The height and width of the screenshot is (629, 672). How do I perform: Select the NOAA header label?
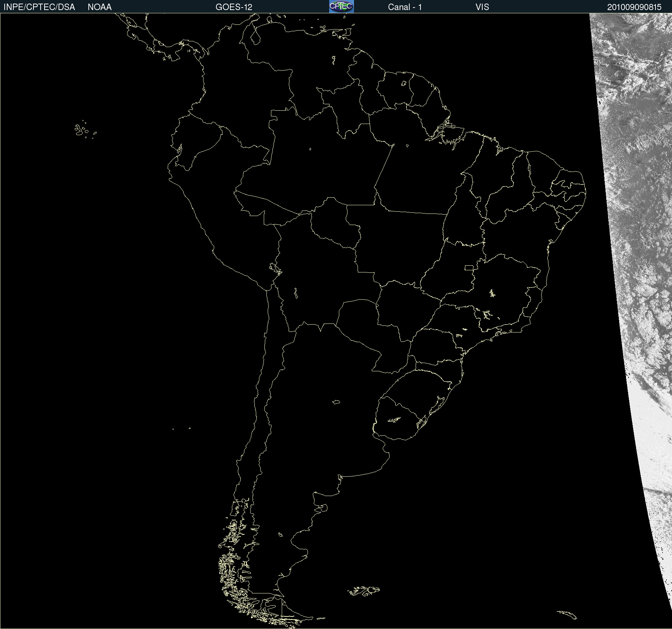[x=100, y=7]
